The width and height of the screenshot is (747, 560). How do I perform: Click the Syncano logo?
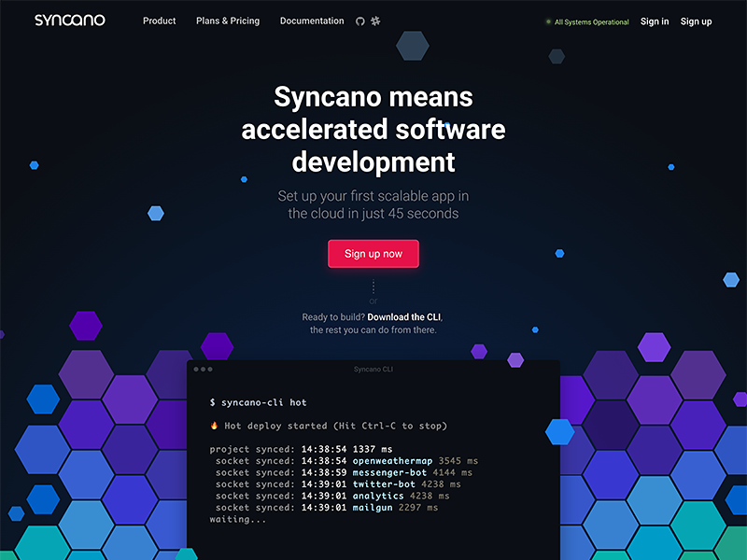[x=70, y=20]
